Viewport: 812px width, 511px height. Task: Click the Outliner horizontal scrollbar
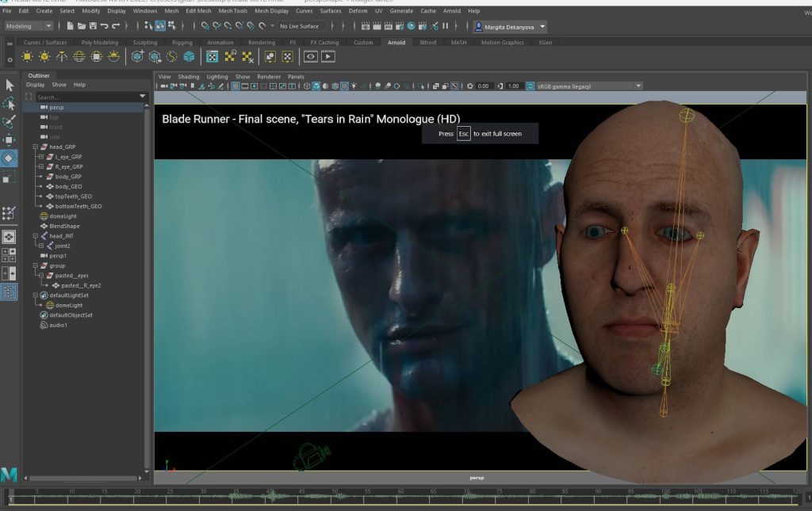click(x=82, y=478)
